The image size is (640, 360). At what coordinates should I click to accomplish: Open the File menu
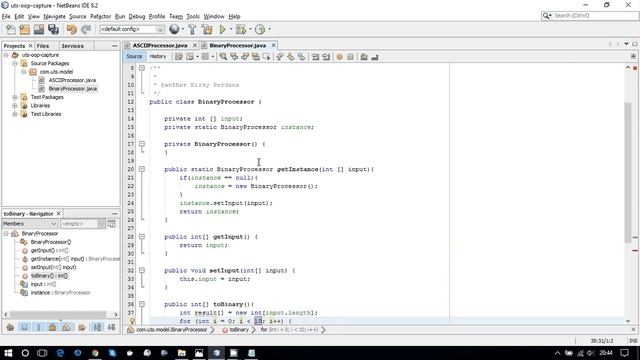pyautogui.click(x=6, y=16)
